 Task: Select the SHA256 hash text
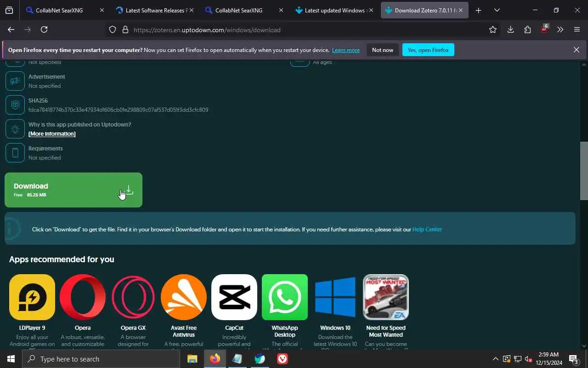coord(118,110)
